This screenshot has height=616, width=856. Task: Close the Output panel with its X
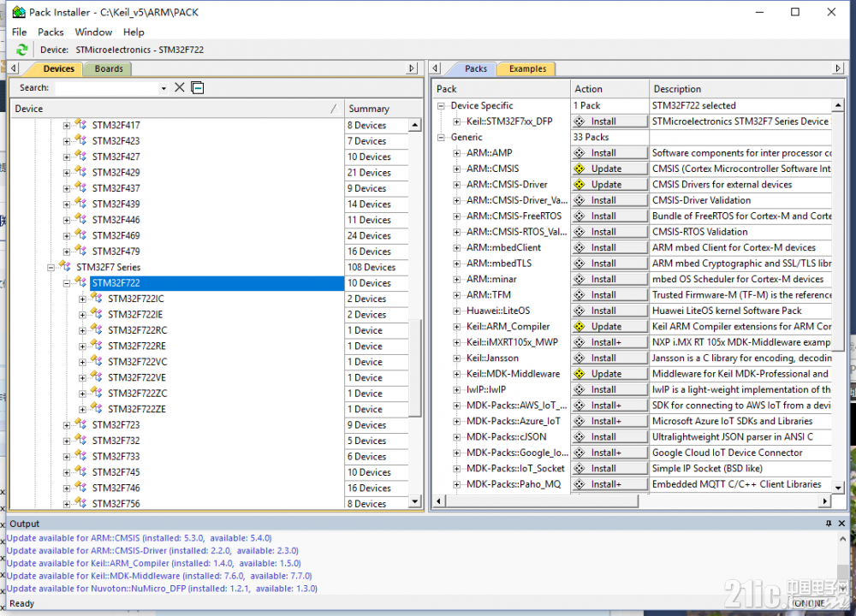841,524
